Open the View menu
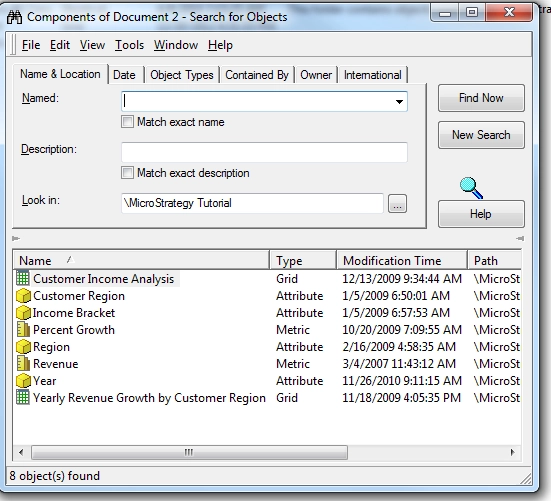Screen dimensions: 551x501 (x=92, y=45)
